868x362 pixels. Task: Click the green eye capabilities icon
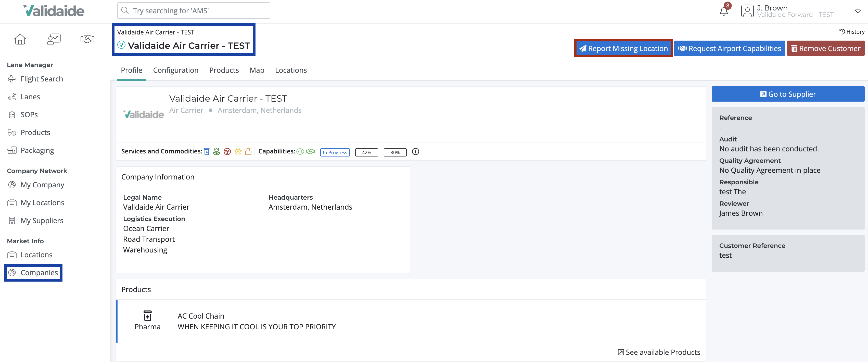point(300,151)
